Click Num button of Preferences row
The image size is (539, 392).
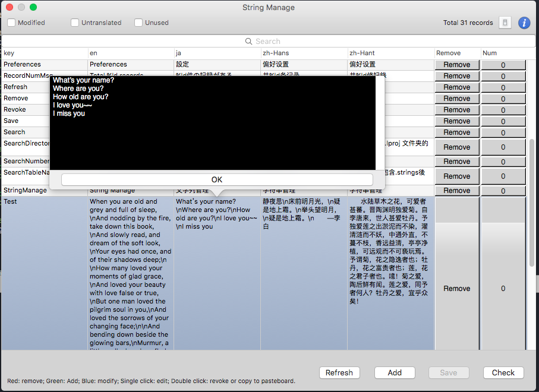(503, 65)
